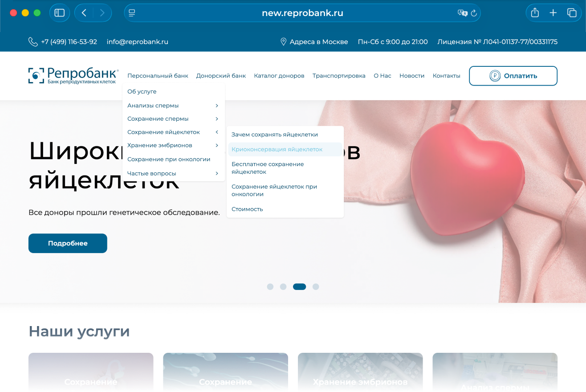
Task: Click the Оплатить button
Action: (x=513, y=76)
